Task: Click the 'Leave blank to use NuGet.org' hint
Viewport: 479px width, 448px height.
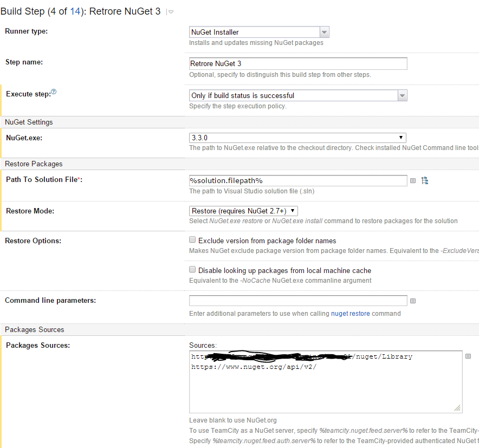Action: (233, 420)
